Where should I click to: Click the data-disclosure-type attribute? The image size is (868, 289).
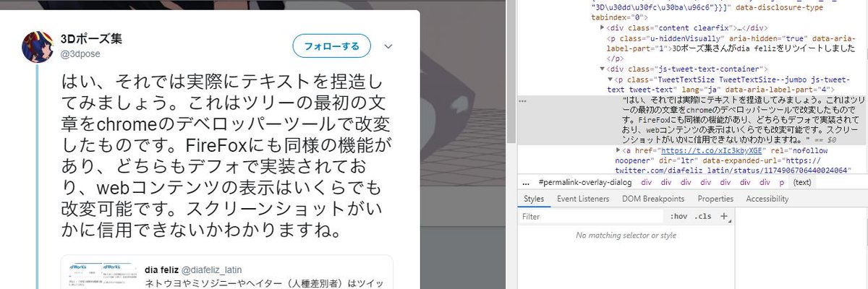780,7
